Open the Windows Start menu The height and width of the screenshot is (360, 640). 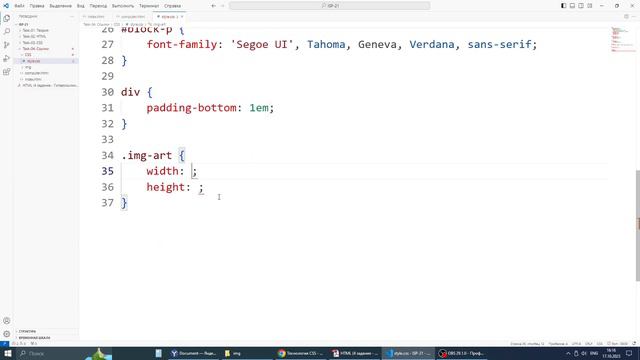pos(7,353)
